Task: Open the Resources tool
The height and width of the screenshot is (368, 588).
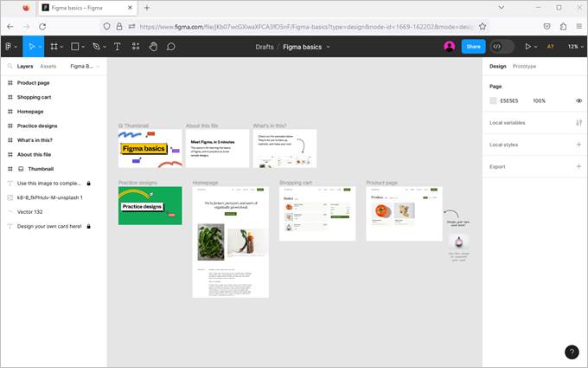Action: coord(136,47)
